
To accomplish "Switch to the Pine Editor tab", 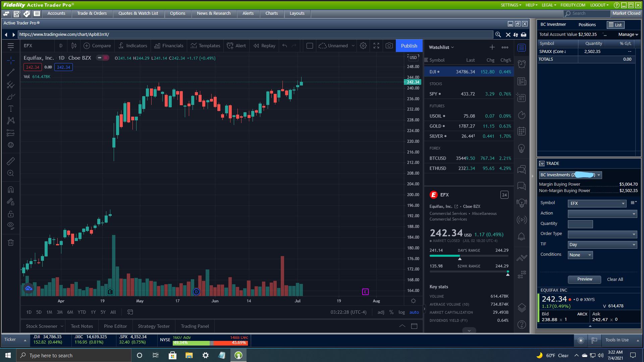I will [115, 326].
